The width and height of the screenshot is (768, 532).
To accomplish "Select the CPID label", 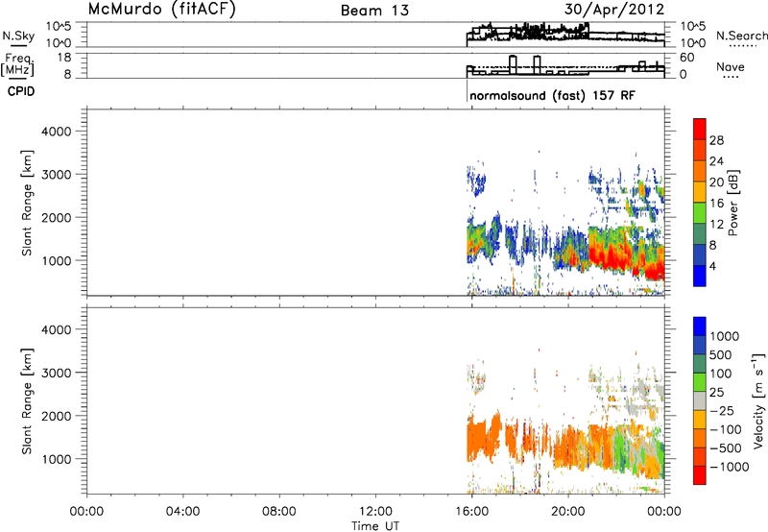I will (x=21, y=91).
